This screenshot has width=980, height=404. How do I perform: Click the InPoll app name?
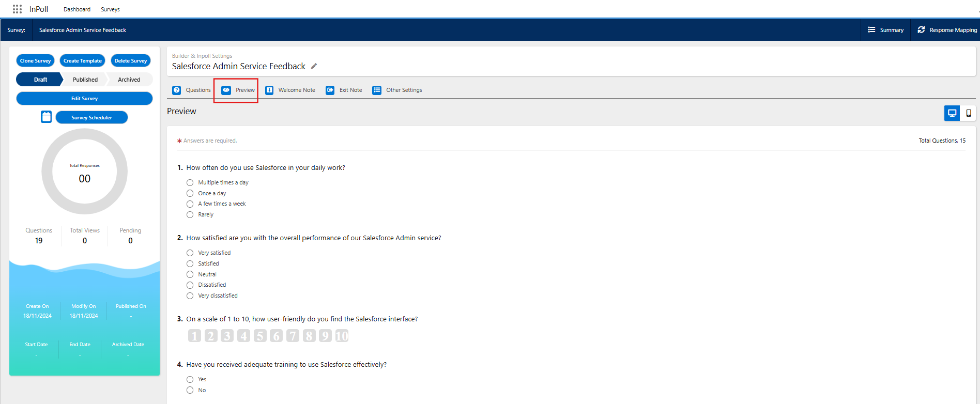[x=39, y=9]
